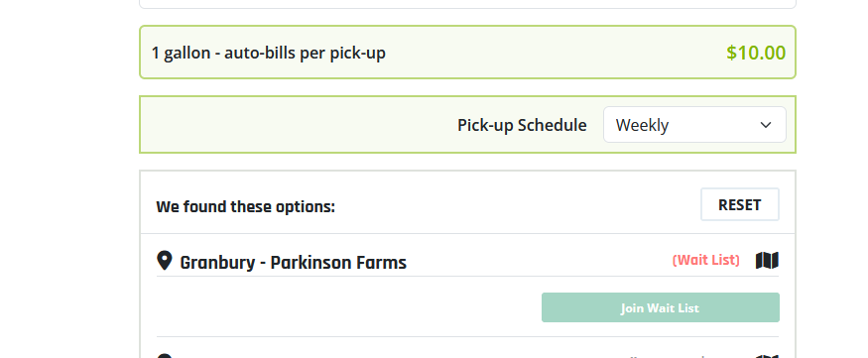The height and width of the screenshot is (358, 868).
Task: Click the $10.00 price label
Action: (x=756, y=53)
